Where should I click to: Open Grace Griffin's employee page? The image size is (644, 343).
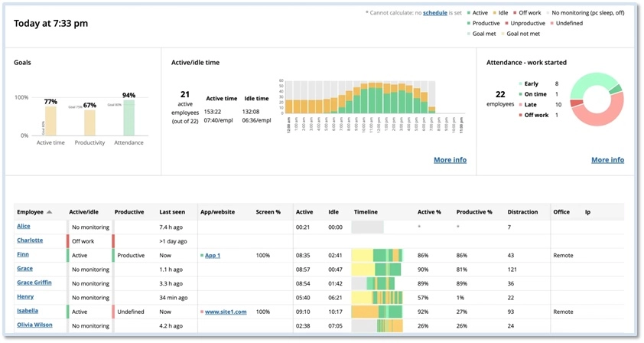coord(34,283)
